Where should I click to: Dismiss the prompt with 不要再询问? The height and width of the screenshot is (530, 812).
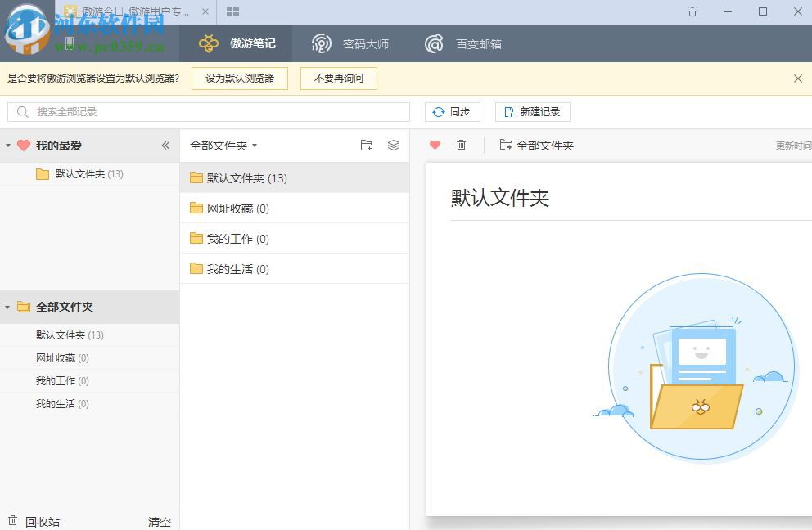pyautogui.click(x=338, y=79)
